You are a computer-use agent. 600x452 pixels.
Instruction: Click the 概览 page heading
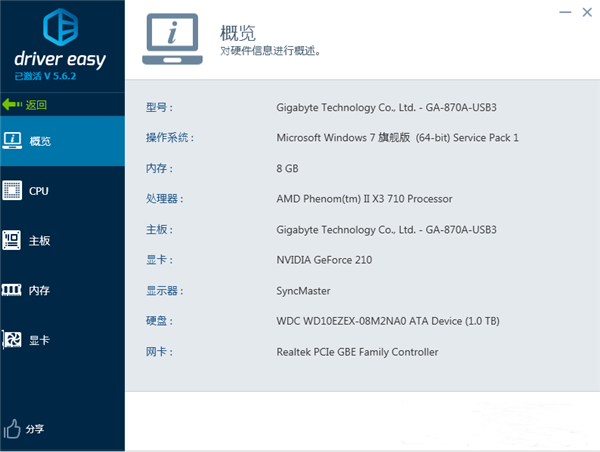[238, 33]
